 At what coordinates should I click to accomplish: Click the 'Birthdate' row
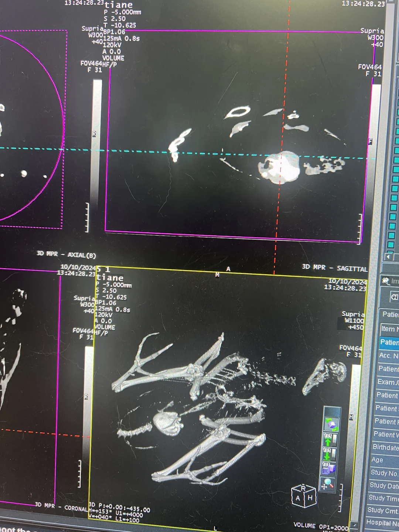click(x=385, y=447)
